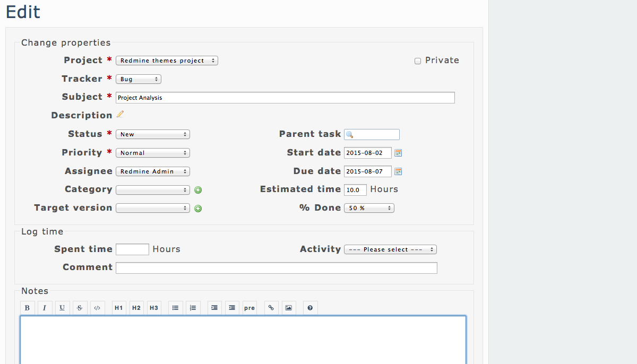This screenshot has width=637, height=364.
Task: Open Start date calendar picker
Action: (x=398, y=153)
